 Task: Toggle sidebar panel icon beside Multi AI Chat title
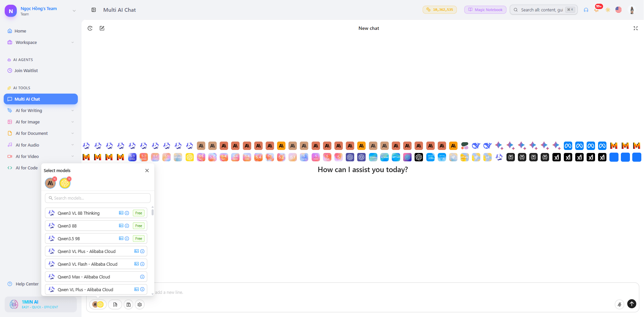94,10
